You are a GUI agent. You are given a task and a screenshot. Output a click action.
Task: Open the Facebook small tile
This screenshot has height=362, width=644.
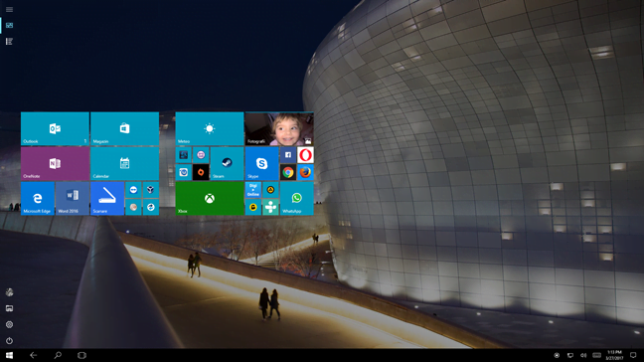click(x=288, y=155)
